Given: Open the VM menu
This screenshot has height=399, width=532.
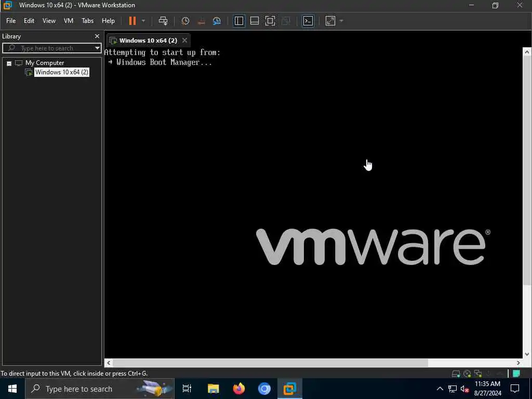Looking at the screenshot, I should pos(69,21).
